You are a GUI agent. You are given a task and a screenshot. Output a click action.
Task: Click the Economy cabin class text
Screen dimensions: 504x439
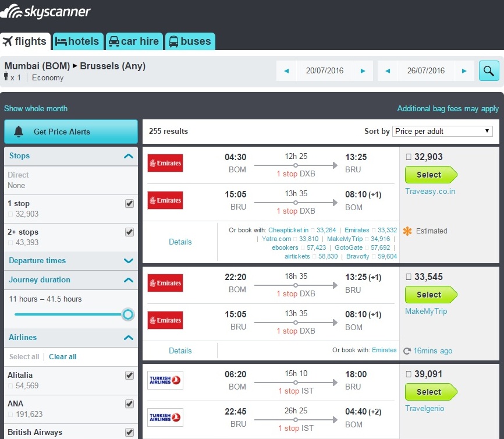pos(48,78)
